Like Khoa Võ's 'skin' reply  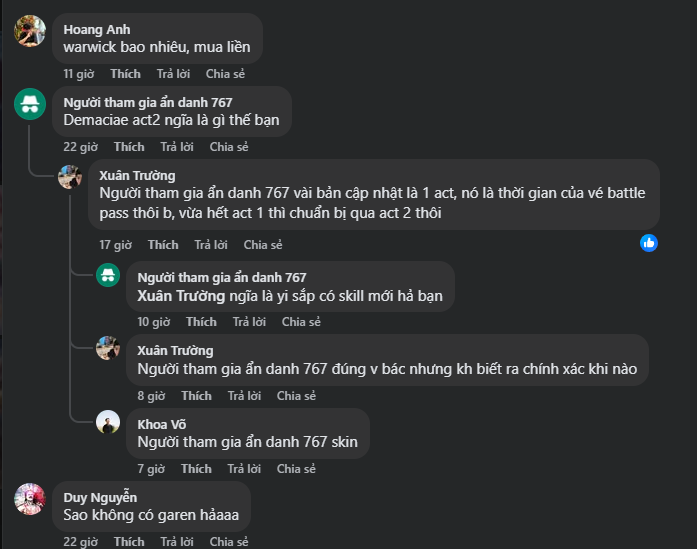[196, 469]
